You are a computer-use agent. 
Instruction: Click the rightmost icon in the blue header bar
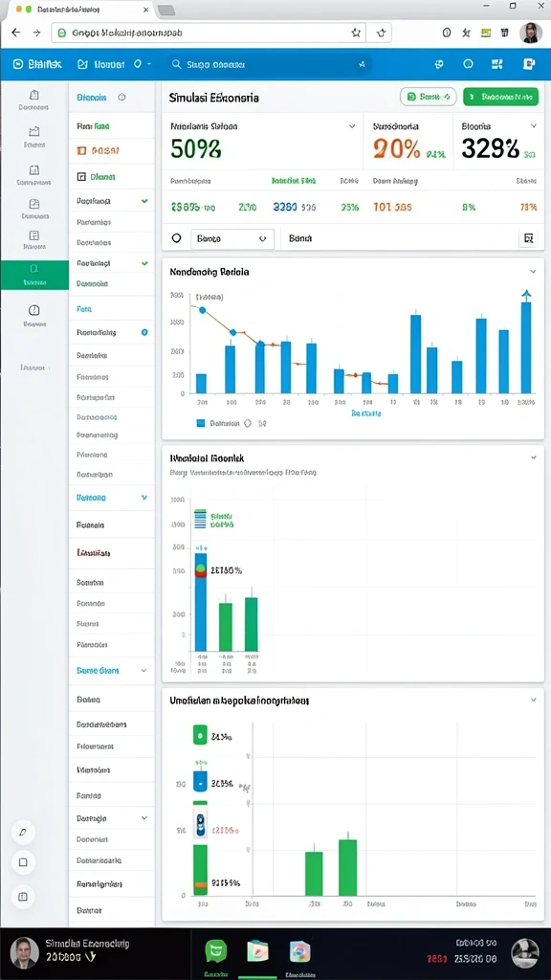tap(528, 64)
